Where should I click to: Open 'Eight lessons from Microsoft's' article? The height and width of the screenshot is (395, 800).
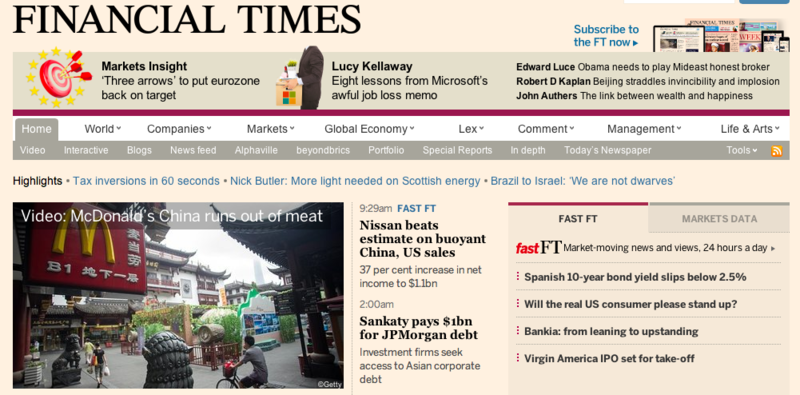[410, 88]
